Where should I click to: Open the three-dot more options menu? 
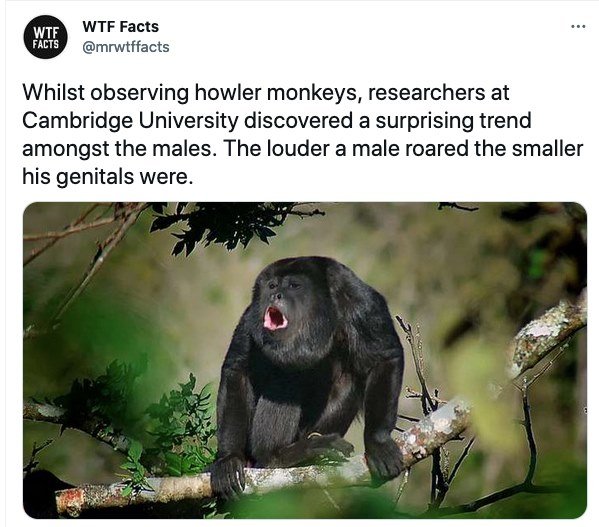click(x=578, y=27)
